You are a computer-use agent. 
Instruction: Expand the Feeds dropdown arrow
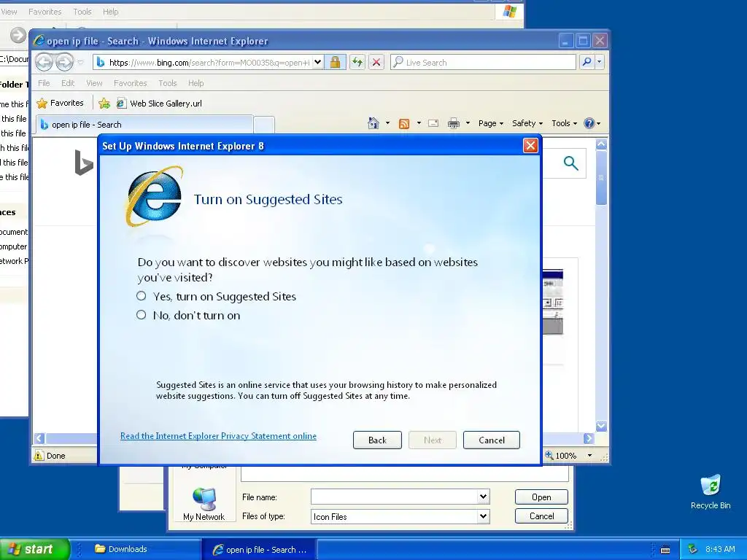tap(418, 123)
